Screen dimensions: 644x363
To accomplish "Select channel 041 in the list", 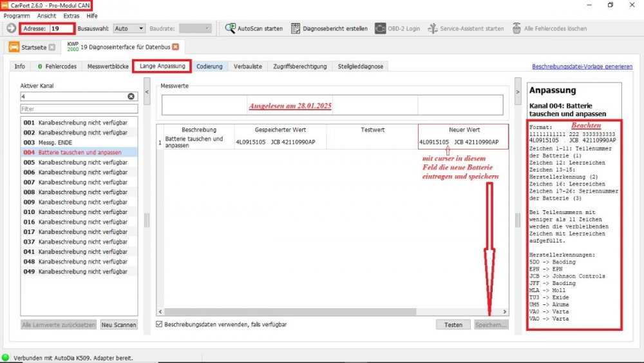I will pos(79,251).
